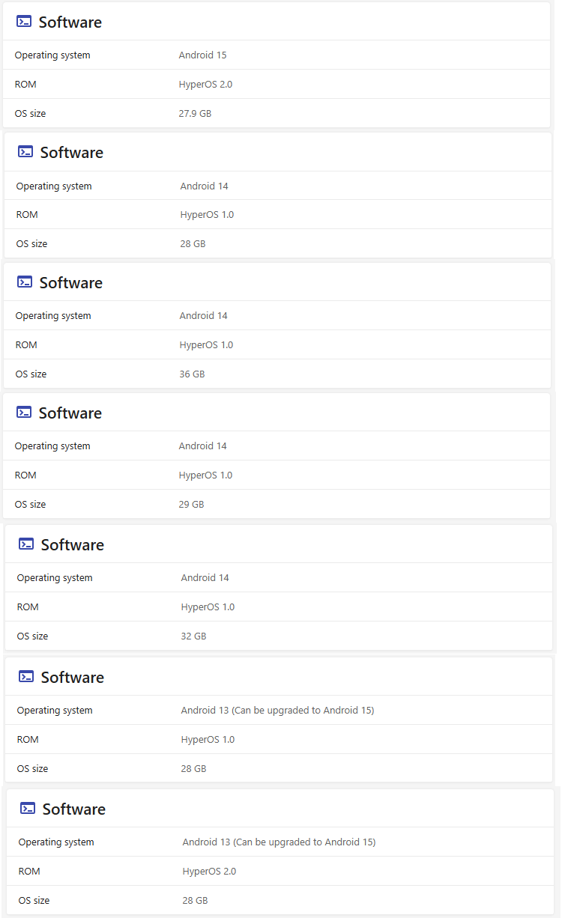Click "Android 13 (Can be upgraded...)" above HyperOS 1.0
The image size is (565, 924).
[277, 711]
